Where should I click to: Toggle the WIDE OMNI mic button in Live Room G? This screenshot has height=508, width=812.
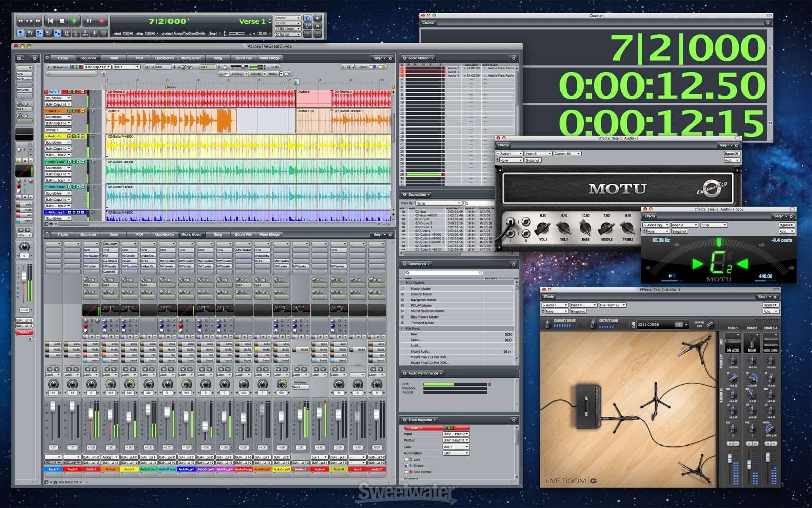click(x=771, y=342)
